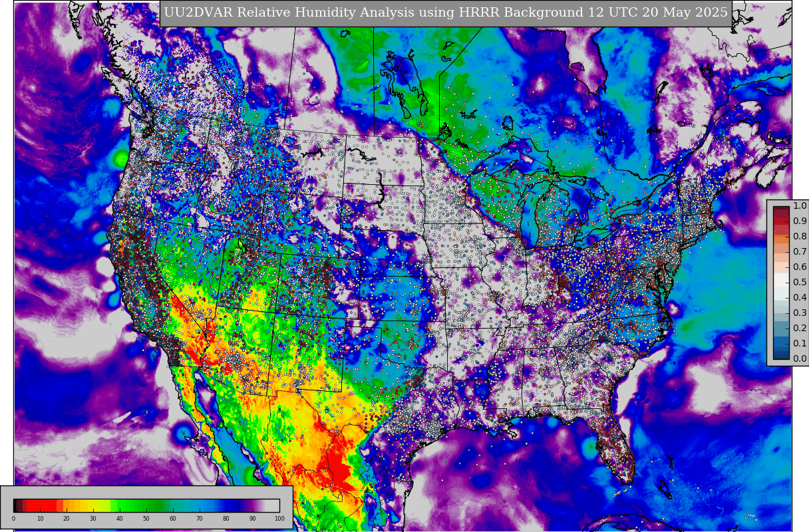This screenshot has height=532, width=809.
Task: Click the '0' tick label on humidity colorbar
Action: tap(13, 518)
